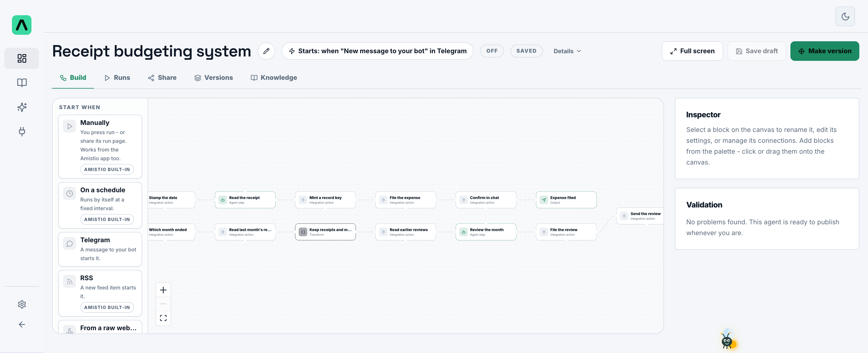Click the Validation panel heading
This screenshot has height=353, width=868.
[704, 205]
